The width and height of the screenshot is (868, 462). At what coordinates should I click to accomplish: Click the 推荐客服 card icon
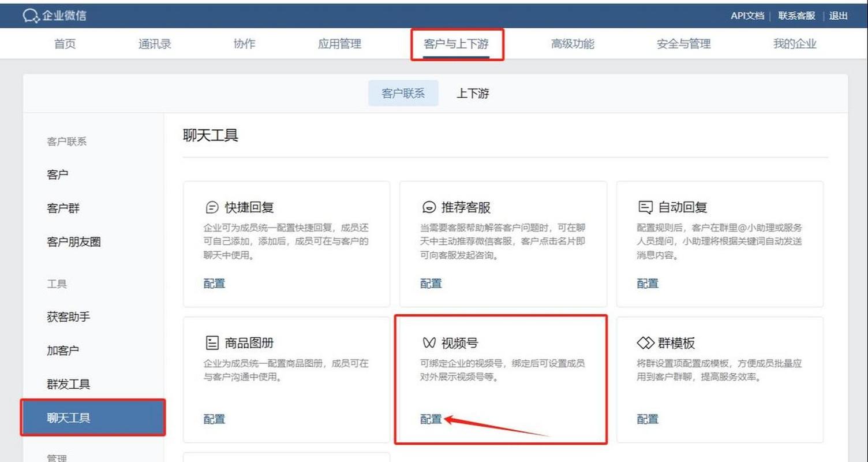click(x=429, y=207)
